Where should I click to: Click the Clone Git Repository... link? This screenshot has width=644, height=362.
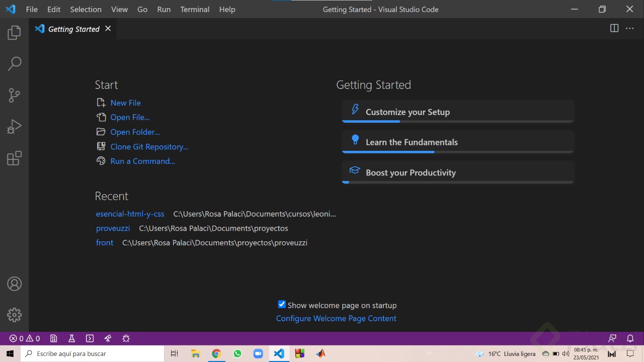tap(149, 146)
